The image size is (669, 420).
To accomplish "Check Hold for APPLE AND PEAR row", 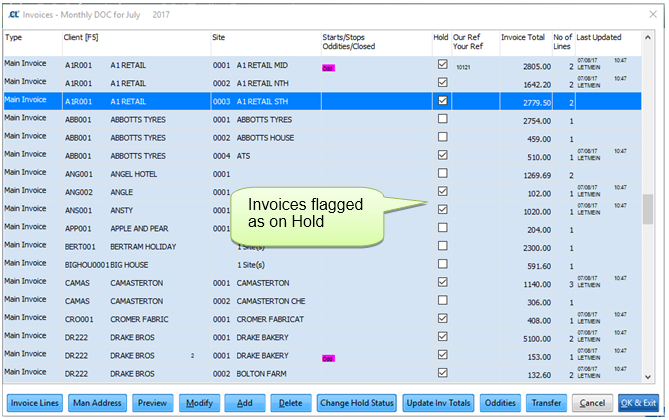I will pyautogui.click(x=442, y=228).
